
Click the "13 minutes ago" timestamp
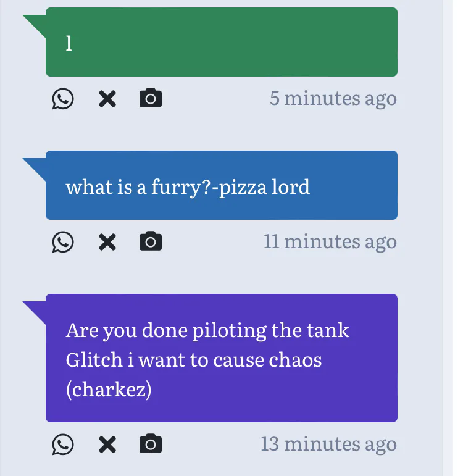(x=329, y=445)
